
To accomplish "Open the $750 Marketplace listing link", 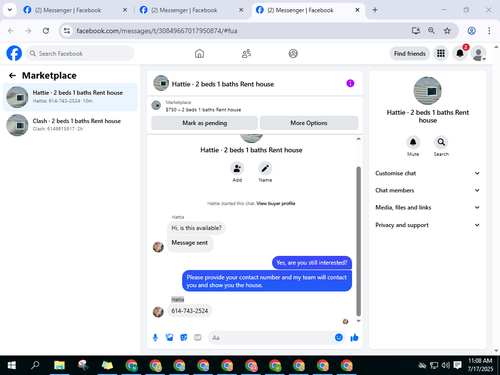I will point(203,110).
